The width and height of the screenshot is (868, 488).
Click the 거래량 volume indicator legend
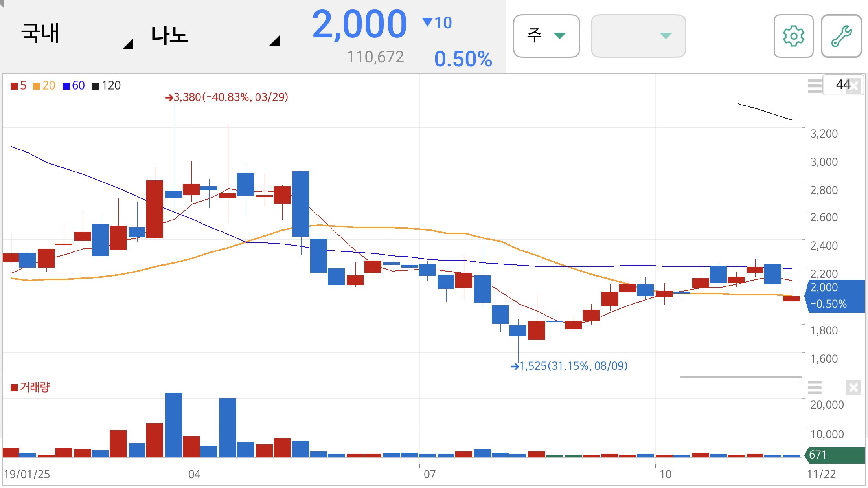tap(30, 387)
